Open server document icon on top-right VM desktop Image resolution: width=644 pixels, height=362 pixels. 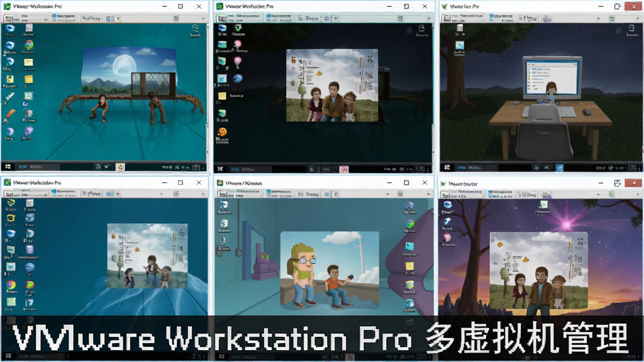(x=460, y=28)
